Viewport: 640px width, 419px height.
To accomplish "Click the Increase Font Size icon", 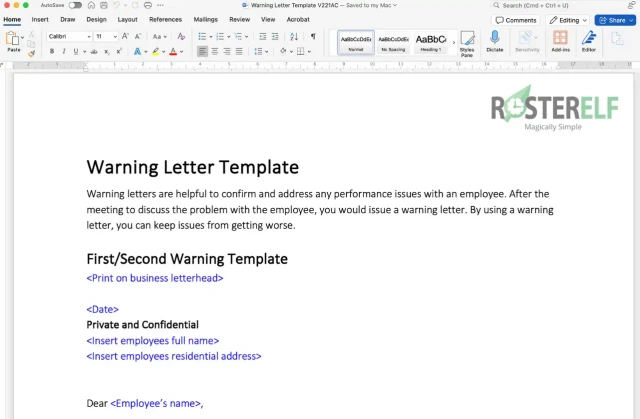I will point(125,36).
